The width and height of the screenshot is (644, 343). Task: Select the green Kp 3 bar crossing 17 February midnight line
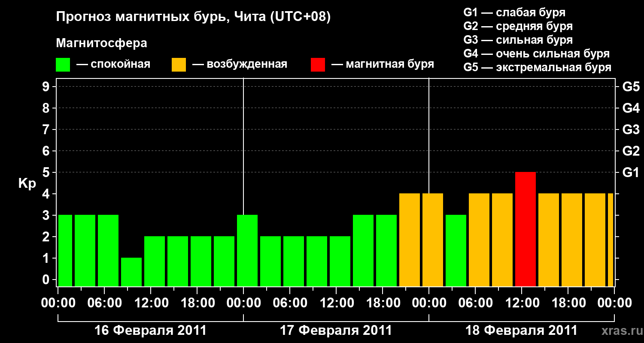[x=247, y=250]
